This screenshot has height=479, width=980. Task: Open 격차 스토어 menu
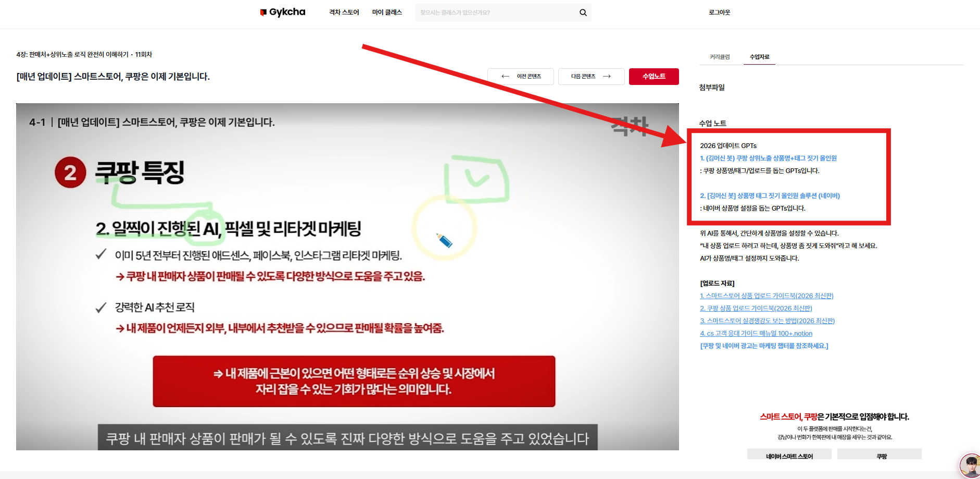[x=344, y=13]
